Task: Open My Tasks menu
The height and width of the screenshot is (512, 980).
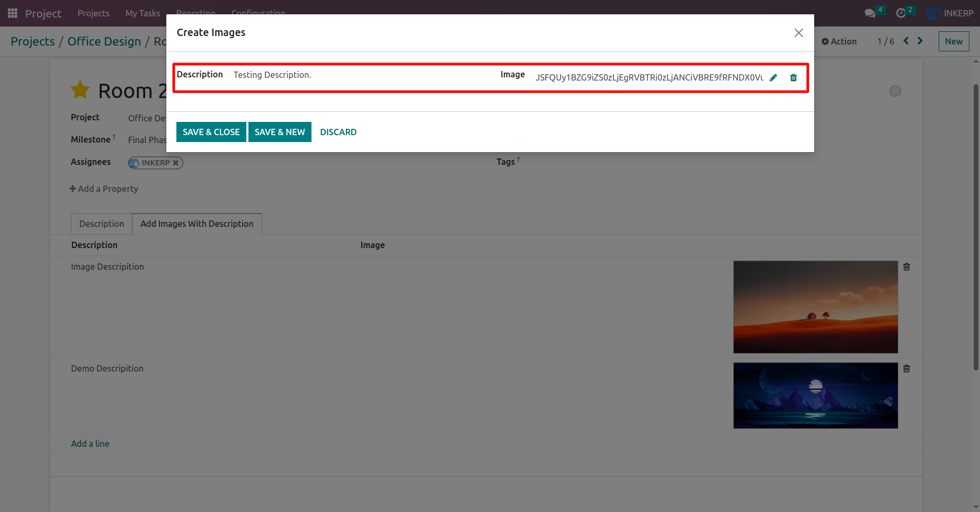Action: click(x=142, y=13)
